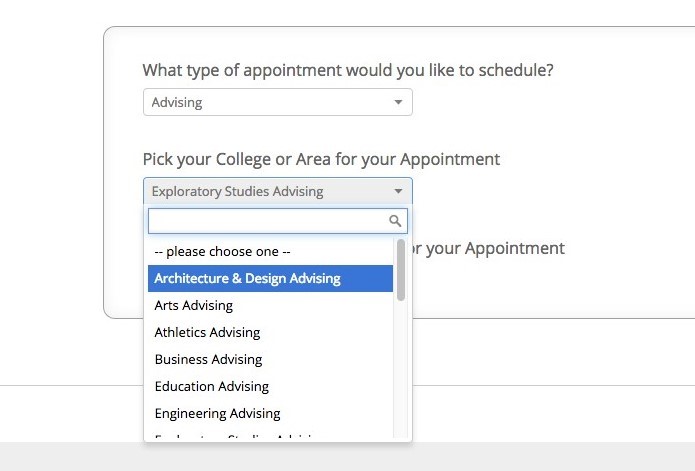Screen dimensions: 695x471
Task: Click the "Pick your College or Area" label
Action: 321,159
